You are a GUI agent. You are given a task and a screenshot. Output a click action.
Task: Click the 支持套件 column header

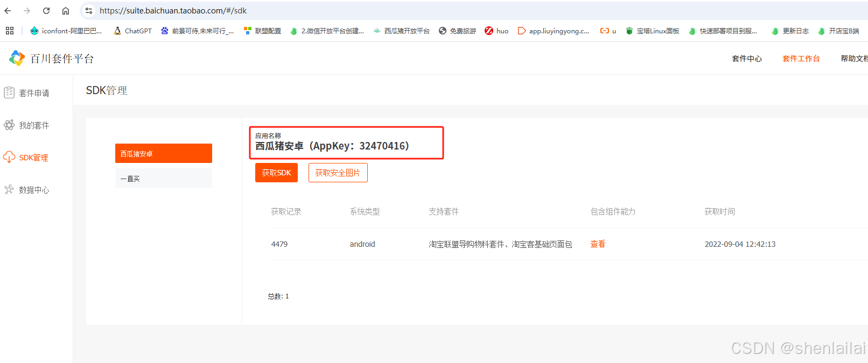[444, 211]
